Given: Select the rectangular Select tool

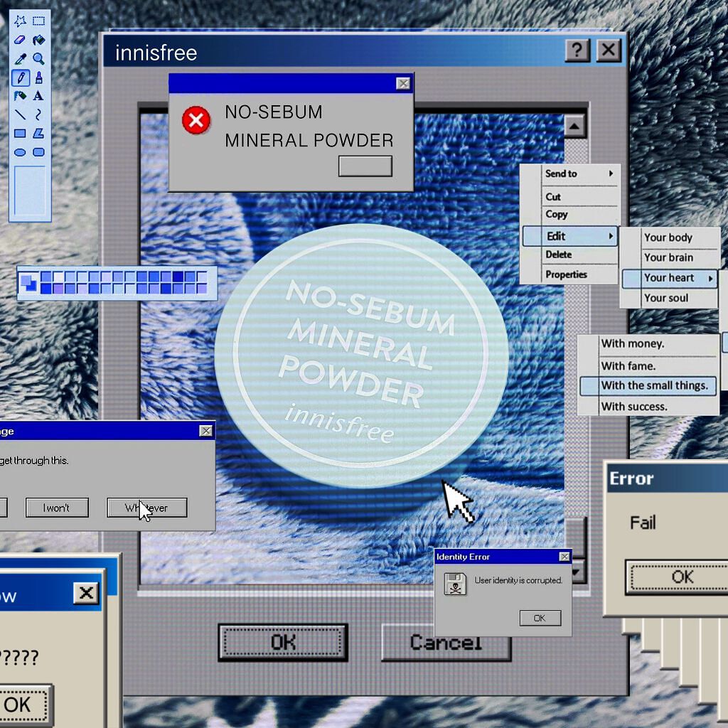Looking at the screenshot, I should click(x=39, y=21).
